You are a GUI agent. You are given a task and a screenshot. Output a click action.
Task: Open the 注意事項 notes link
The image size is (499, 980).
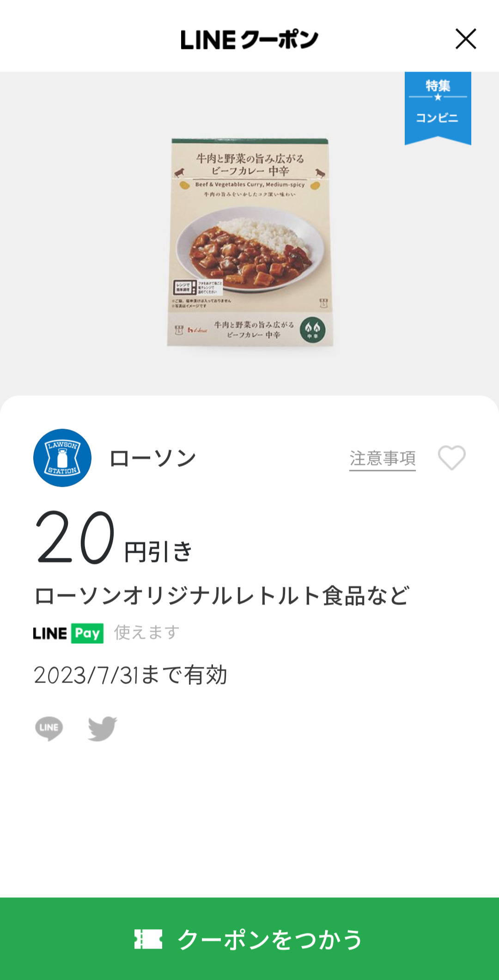tap(382, 459)
